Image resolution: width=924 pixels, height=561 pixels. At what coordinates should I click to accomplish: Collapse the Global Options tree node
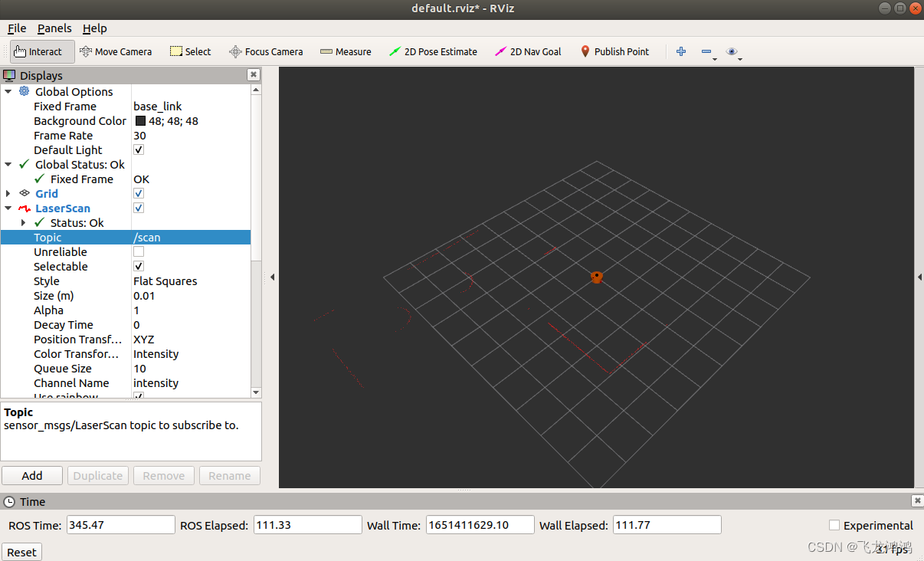[8, 92]
